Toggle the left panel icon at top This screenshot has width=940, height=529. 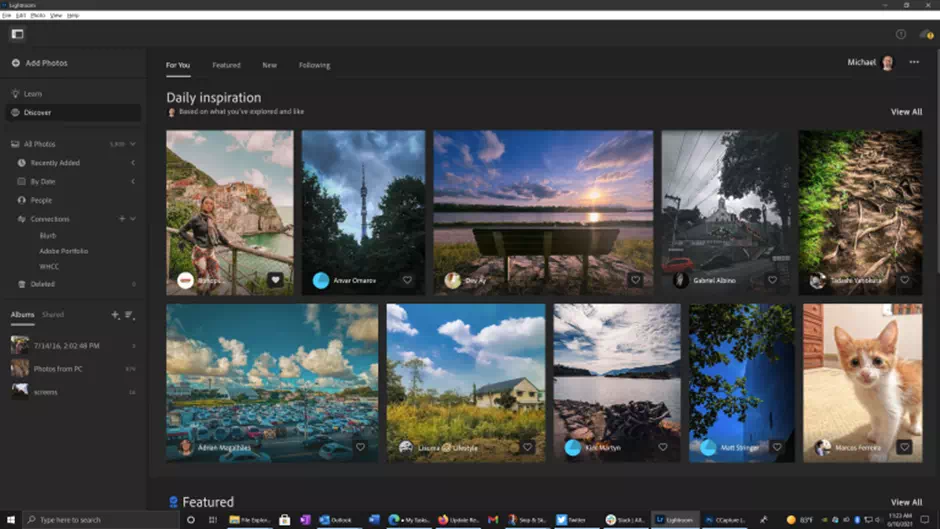[17, 34]
